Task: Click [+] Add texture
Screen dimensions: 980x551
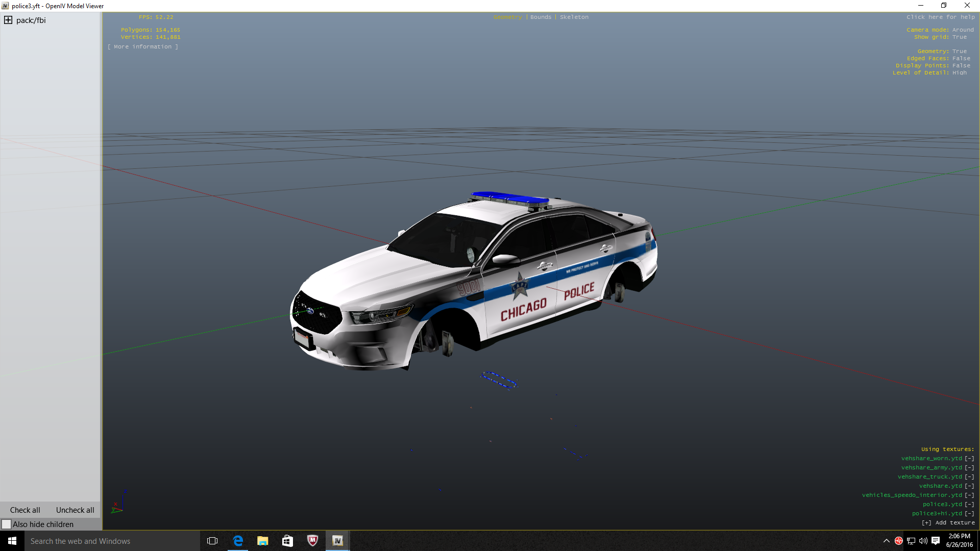Action: pos(948,523)
